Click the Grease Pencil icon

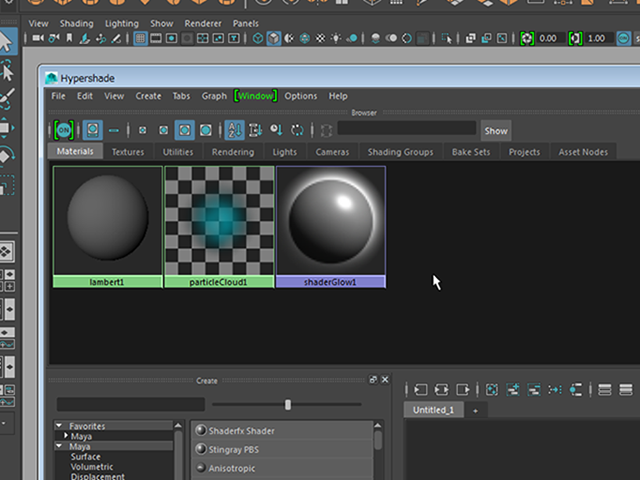(116, 38)
